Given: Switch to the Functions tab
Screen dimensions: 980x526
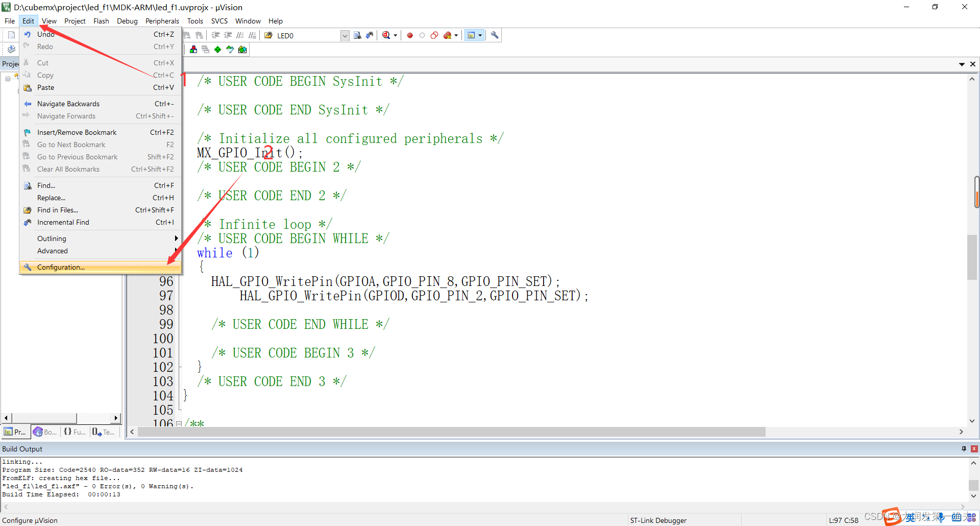Looking at the screenshot, I should pos(75,432).
